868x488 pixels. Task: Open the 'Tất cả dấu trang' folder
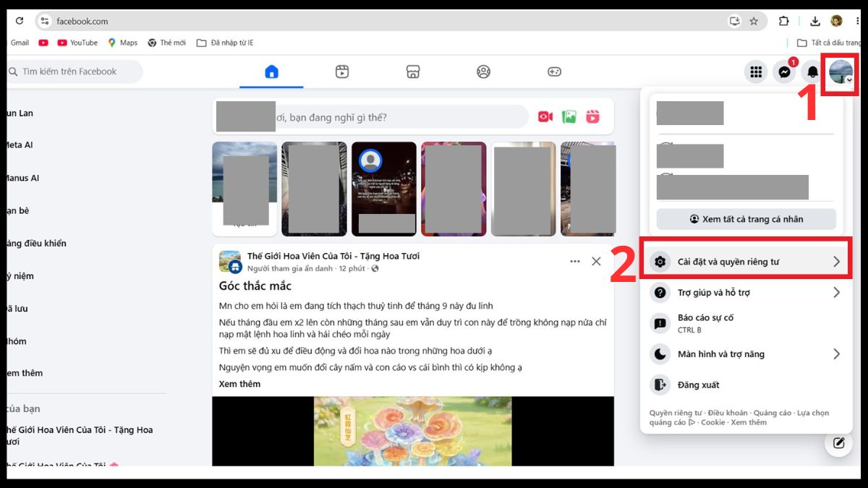[x=830, y=43]
